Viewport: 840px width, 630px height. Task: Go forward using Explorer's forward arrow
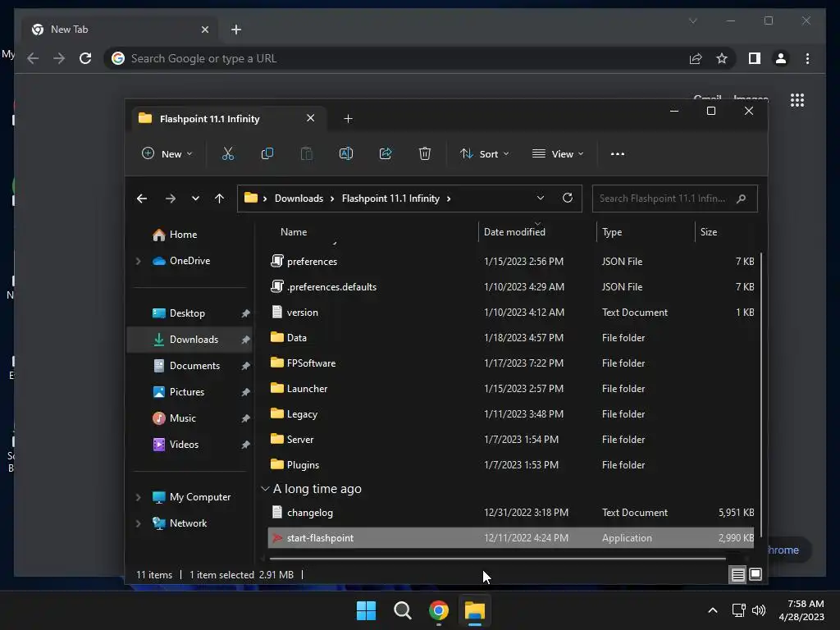point(171,199)
